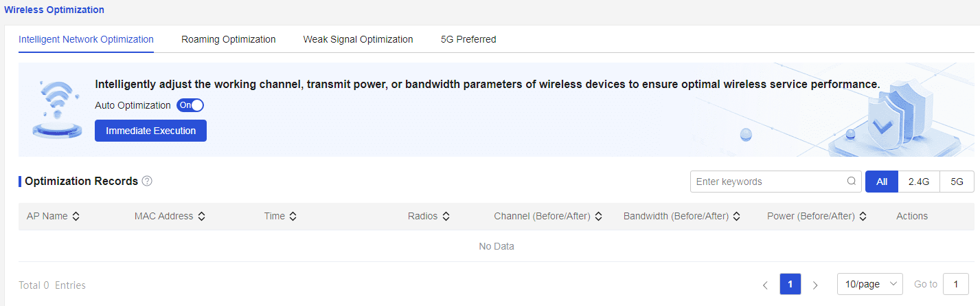Viewport: 980px width, 306px height.
Task: Sort by AP Name column arrows
Action: click(76, 216)
